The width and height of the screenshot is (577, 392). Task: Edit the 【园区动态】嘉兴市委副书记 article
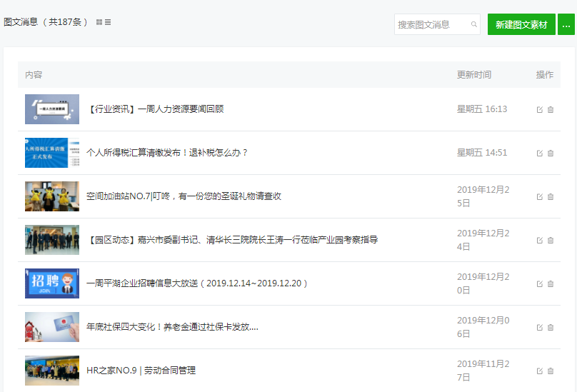(x=540, y=240)
